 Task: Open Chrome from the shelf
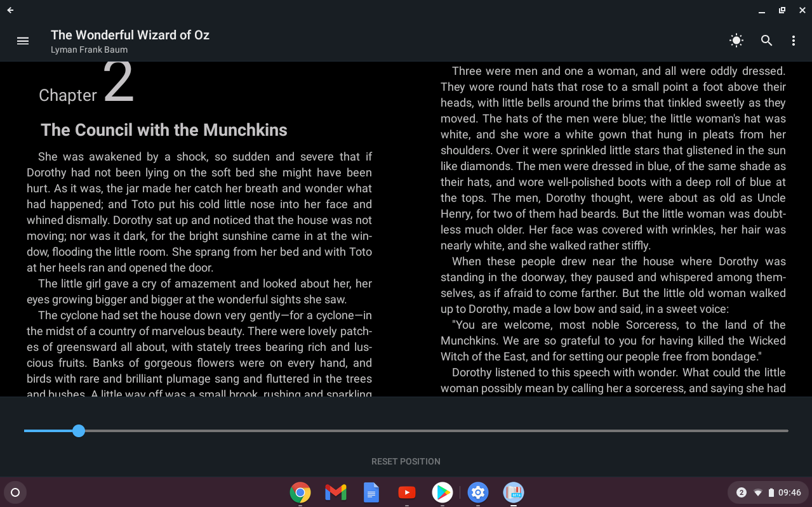(x=300, y=492)
